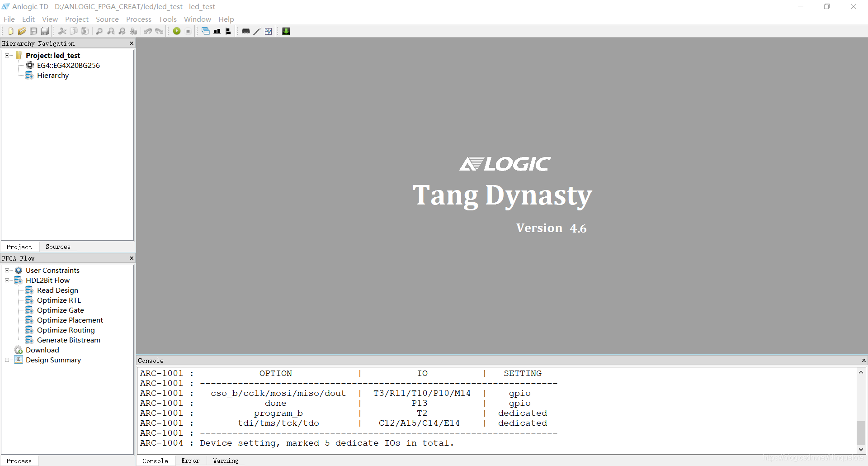This screenshot has height=466, width=868.
Task: Click the Find magnifier icon
Action: [99, 31]
